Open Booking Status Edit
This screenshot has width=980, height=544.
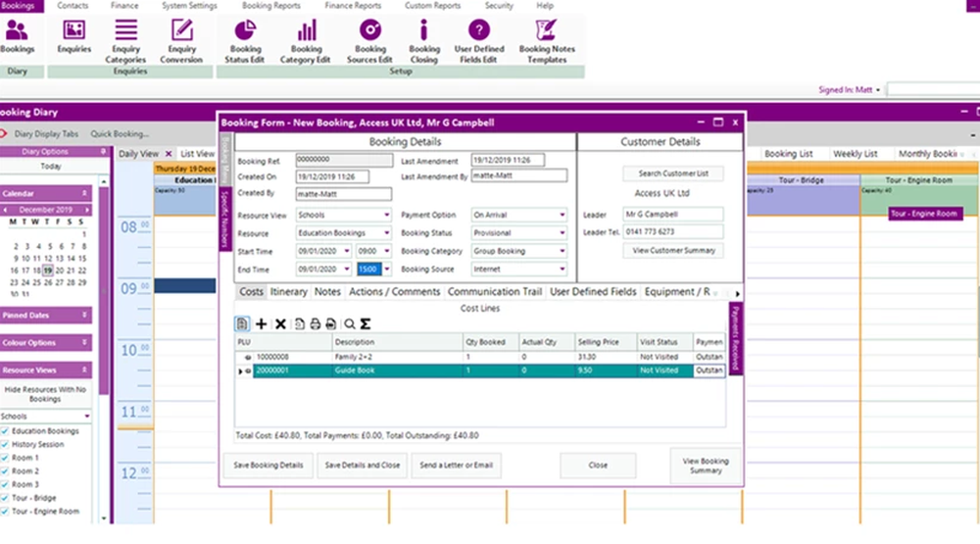coord(245,40)
